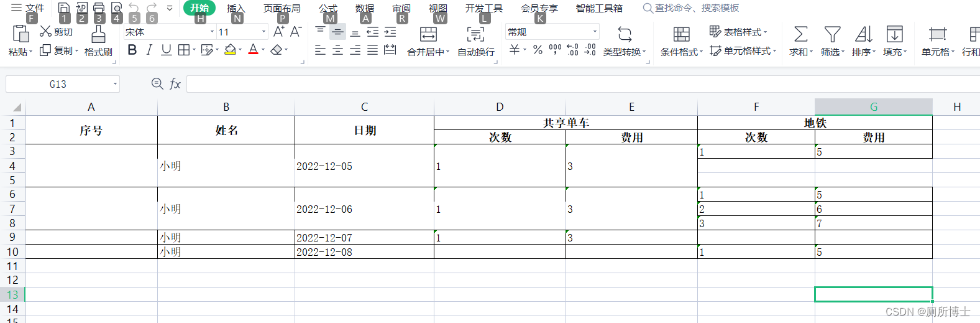Expand the Name Box G13 dropdown
This screenshot has width=980, height=323.
click(x=115, y=84)
